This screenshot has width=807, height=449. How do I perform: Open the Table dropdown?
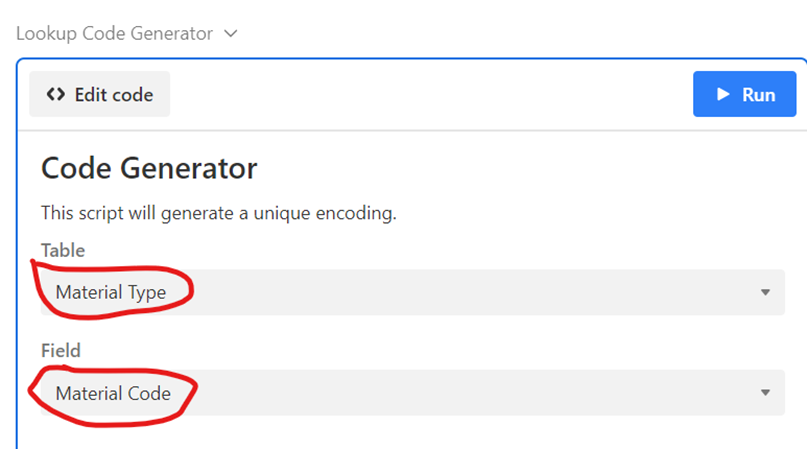tap(412, 293)
